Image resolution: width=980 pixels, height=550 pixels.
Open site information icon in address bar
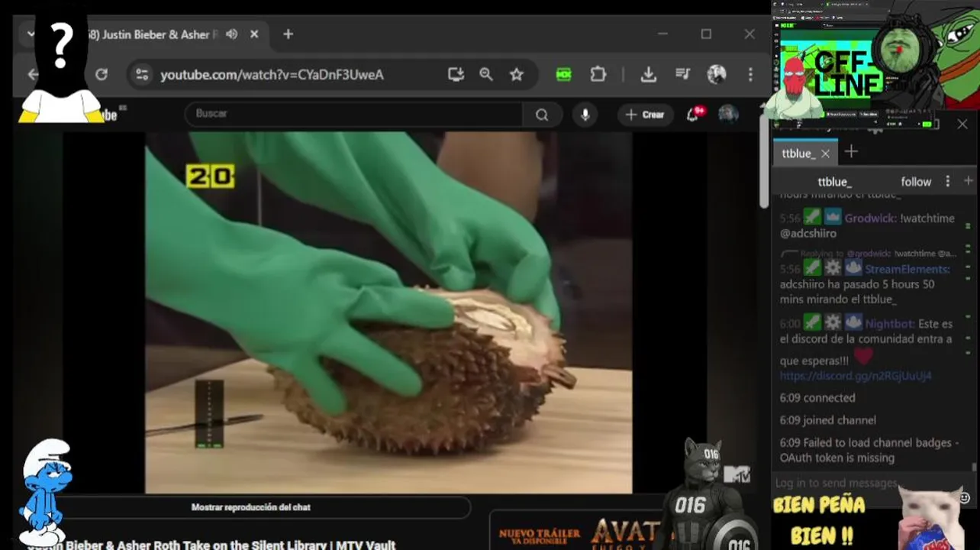click(142, 74)
